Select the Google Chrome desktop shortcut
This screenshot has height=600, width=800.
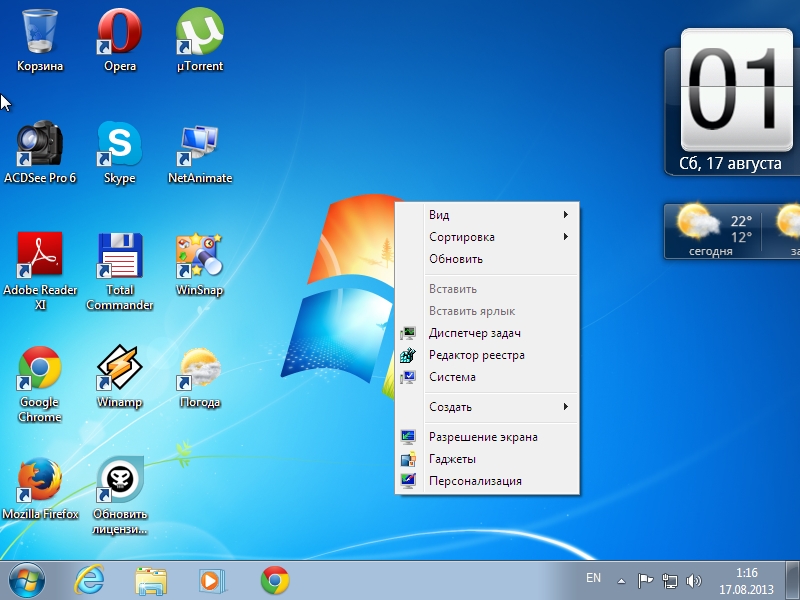pos(40,384)
